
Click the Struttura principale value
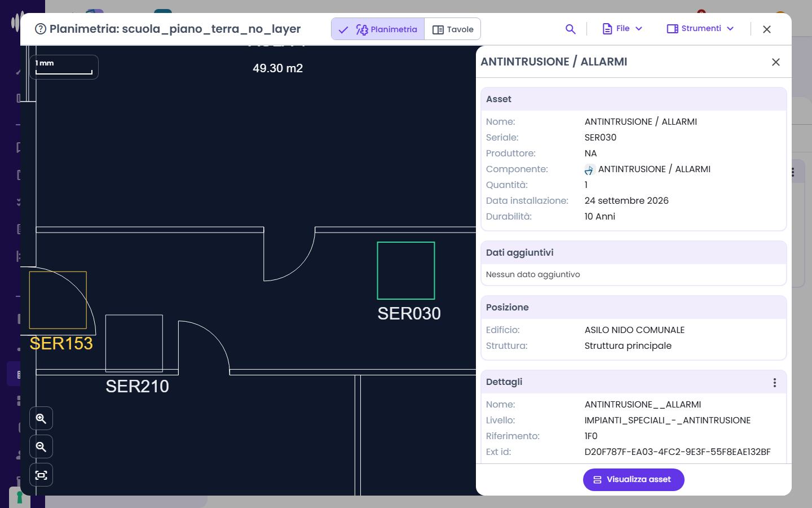point(628,346)
